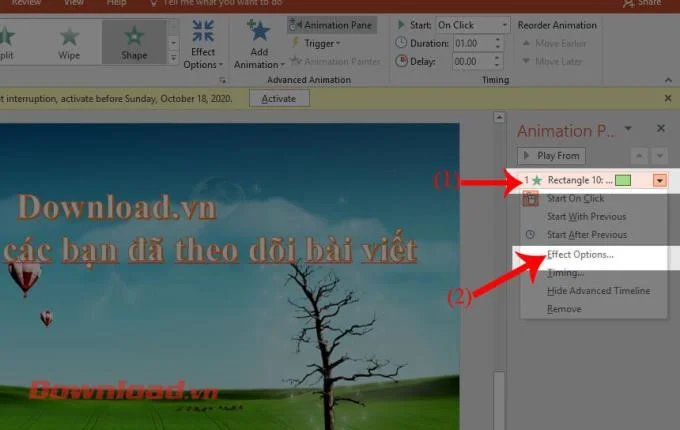
Task: Click the large hot air balloon on slide
Action: 24,278
